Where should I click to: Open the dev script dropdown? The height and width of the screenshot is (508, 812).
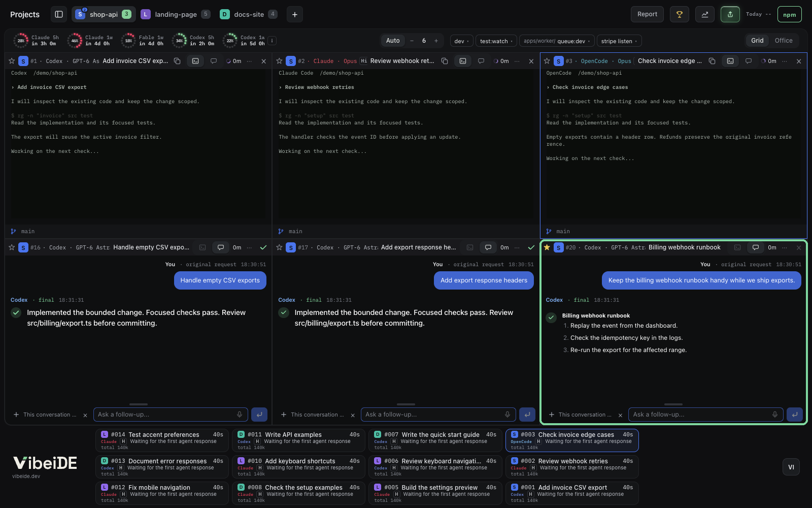(x=461, y=41)
